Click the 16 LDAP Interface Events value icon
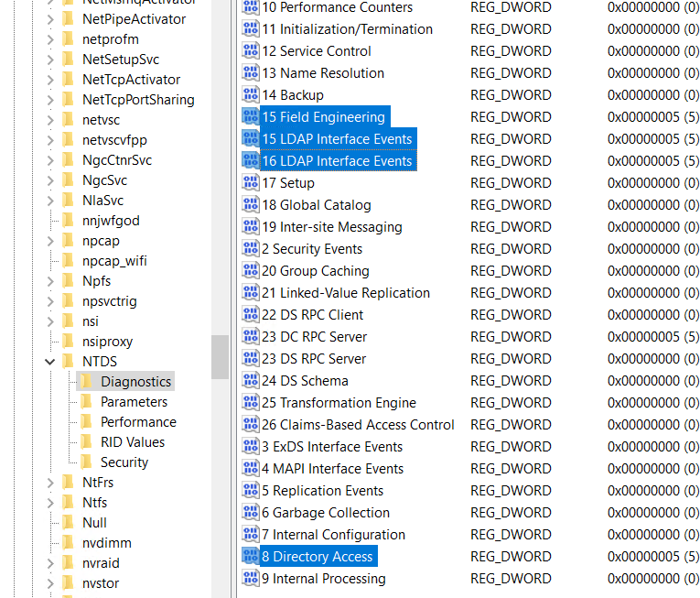This screenshot has width=700, height=598. pyautogui.click(x=250, y=161)
